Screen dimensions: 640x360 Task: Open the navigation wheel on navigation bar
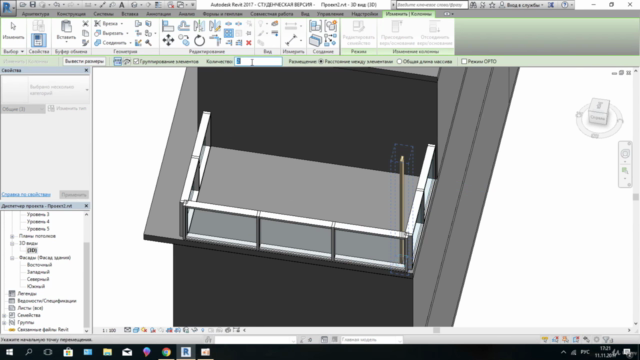[x=625, y=154]
